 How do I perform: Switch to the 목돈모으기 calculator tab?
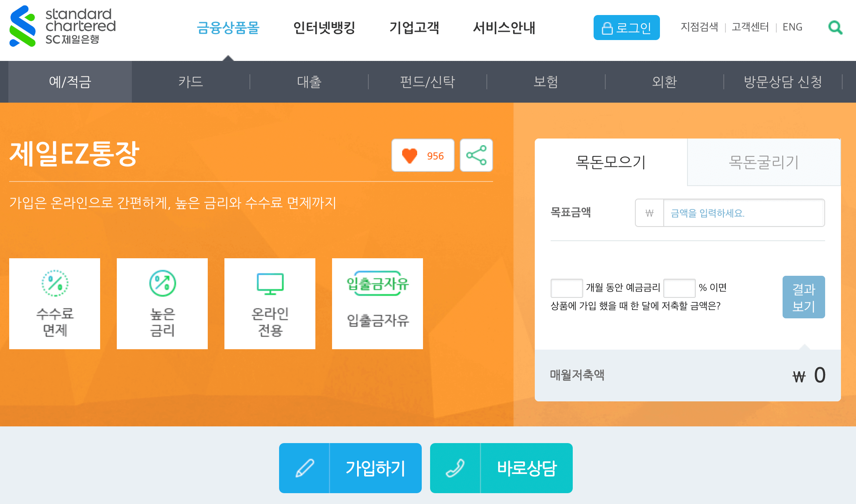[x=611, y=162]
